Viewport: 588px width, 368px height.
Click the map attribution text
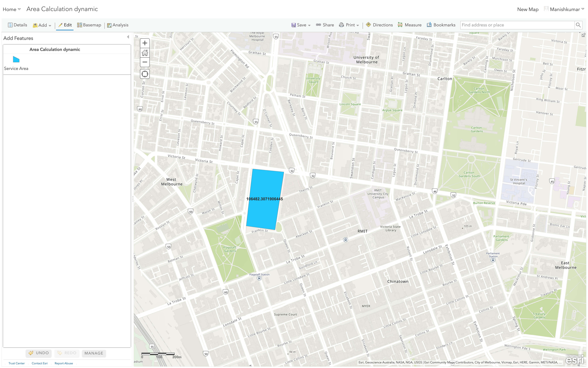460,362
